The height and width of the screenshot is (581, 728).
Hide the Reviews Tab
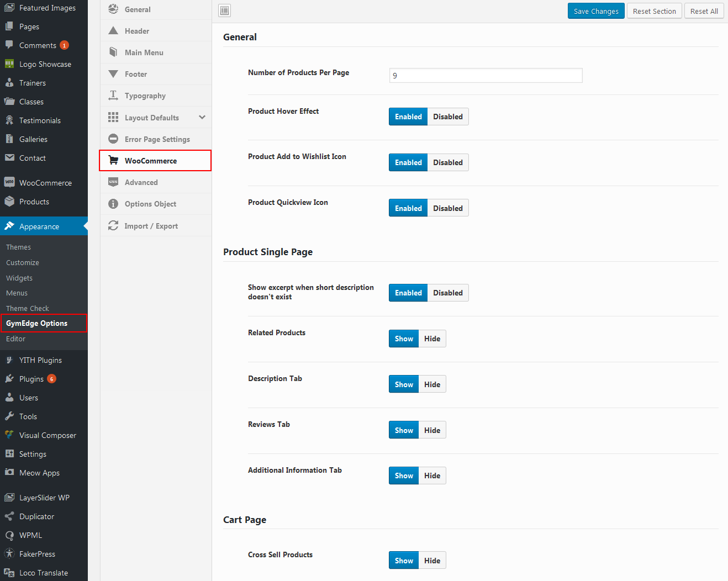432,430
